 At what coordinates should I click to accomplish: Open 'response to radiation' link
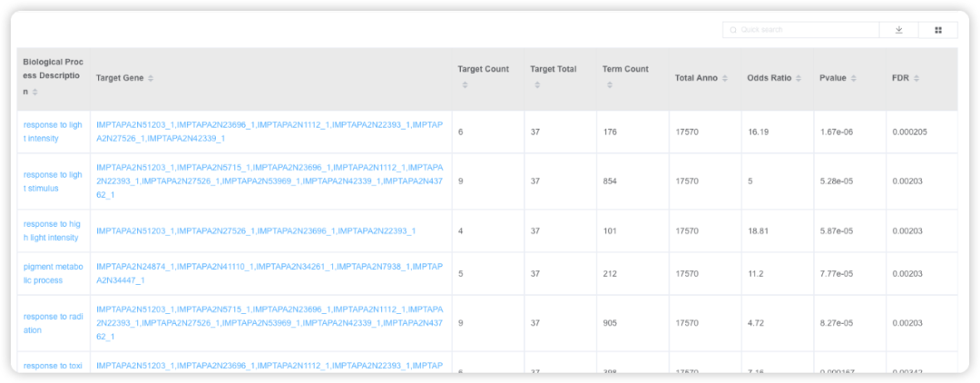point(53,323)
